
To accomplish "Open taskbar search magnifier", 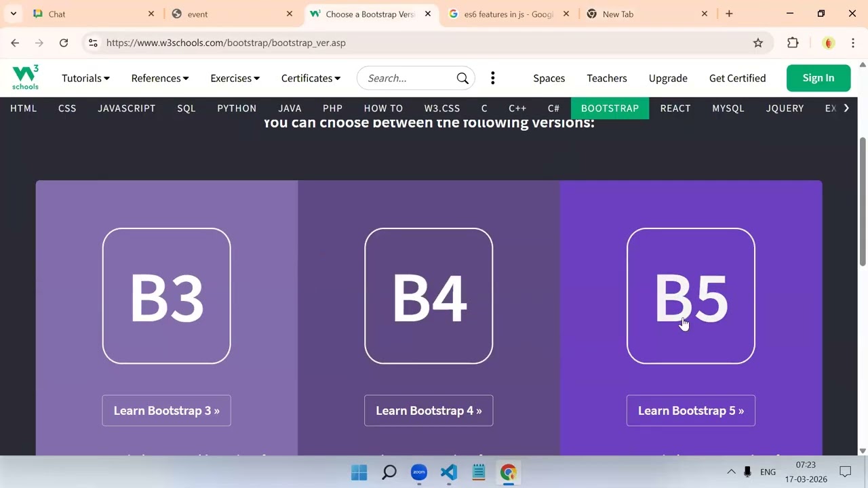I will point(389,472).
